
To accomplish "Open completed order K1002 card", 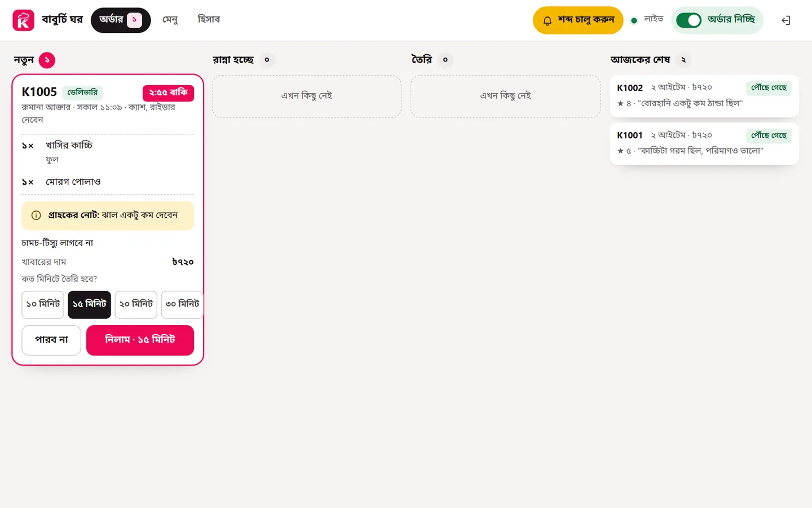I will 704,96.
